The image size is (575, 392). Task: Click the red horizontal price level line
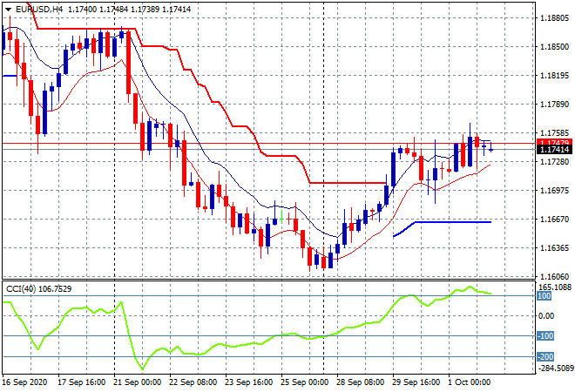click(261, 143)
